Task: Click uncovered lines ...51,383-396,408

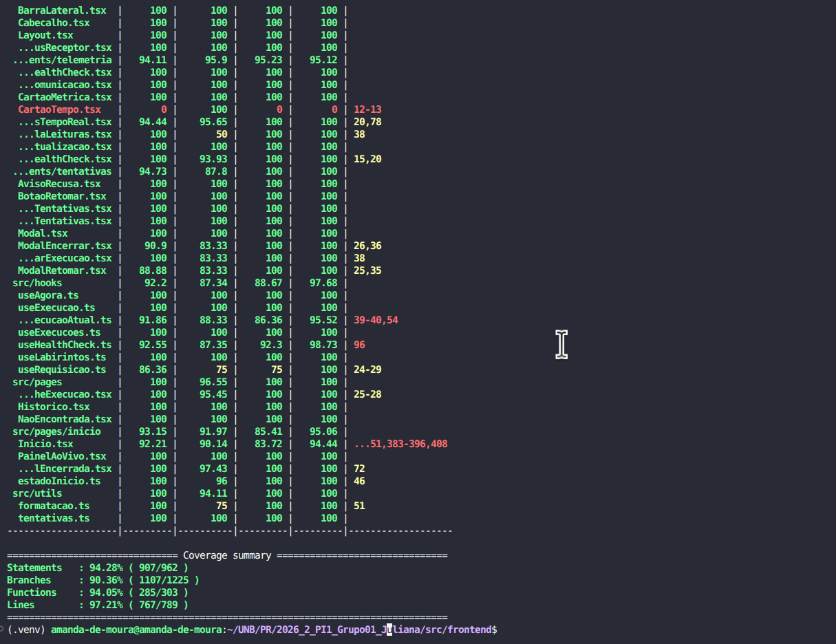Action: click(x=400, y=444)
